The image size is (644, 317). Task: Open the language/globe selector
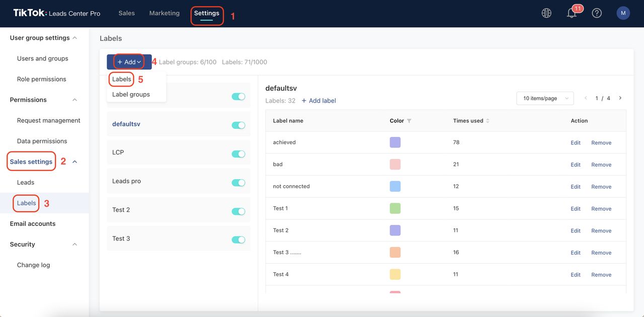pos(546,13)
